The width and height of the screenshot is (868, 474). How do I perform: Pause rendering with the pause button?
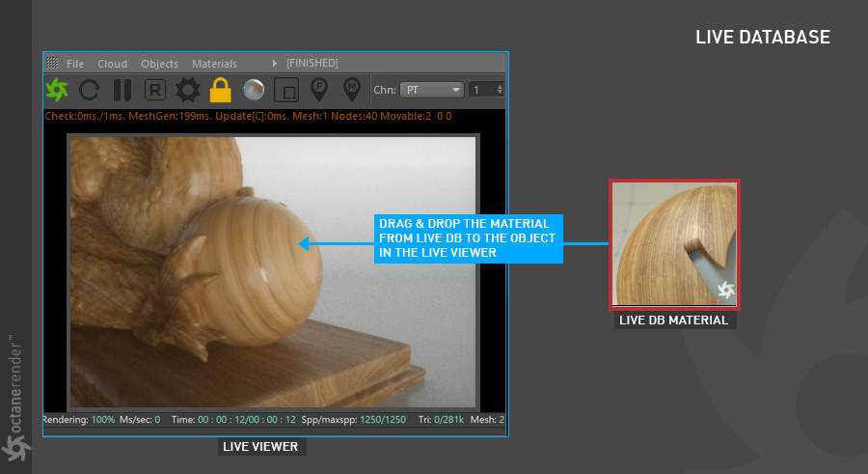point(122,90)
